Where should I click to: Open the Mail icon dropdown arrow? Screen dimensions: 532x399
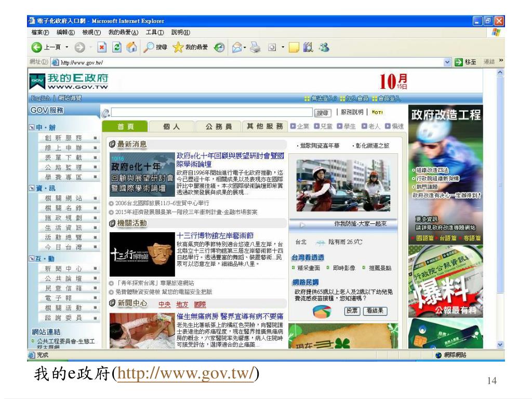[x=245, y=47]
